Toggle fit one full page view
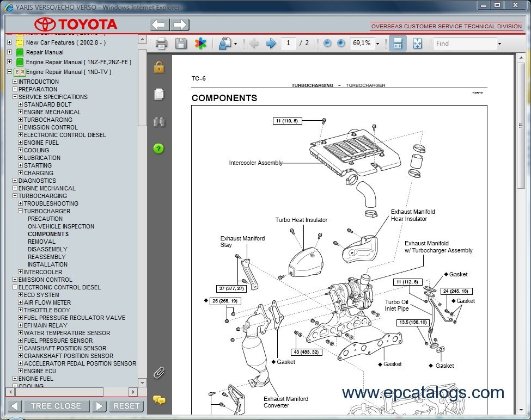The width and height of the screenshot is (531, 420). pyautogui.click(x=417, y=44)
